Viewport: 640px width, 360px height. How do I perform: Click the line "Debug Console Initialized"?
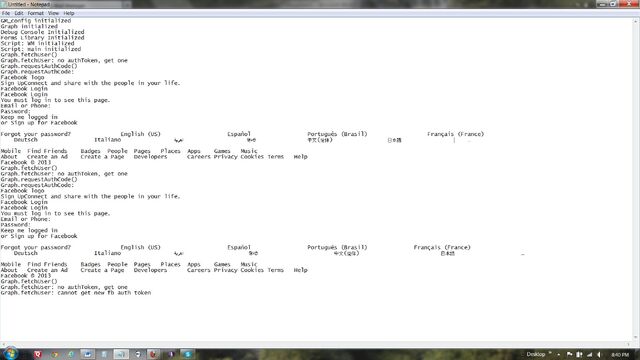(x=42, y=32)
